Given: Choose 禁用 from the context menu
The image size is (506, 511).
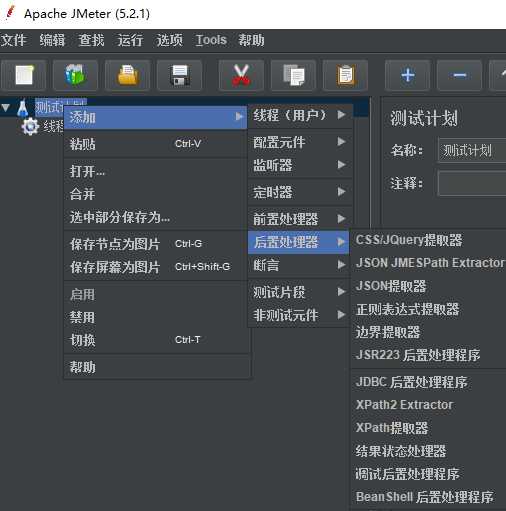Looking at the screenshot, I should (x=155, y=317).
